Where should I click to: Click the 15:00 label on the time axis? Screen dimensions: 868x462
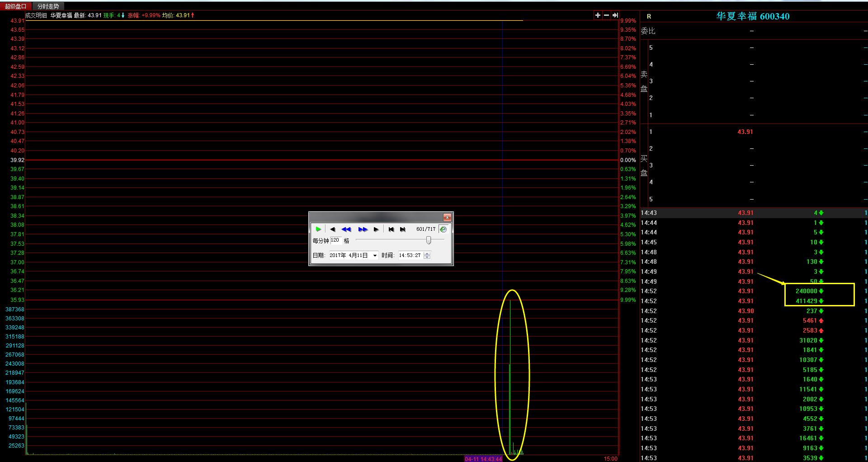pyautogui.click(x=610, y=459)
